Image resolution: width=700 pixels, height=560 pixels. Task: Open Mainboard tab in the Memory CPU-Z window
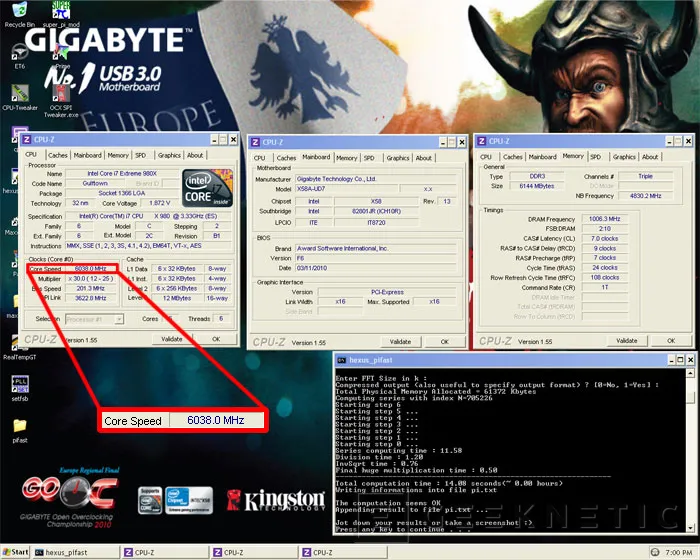pyautogui.click(x=542, y=157)
